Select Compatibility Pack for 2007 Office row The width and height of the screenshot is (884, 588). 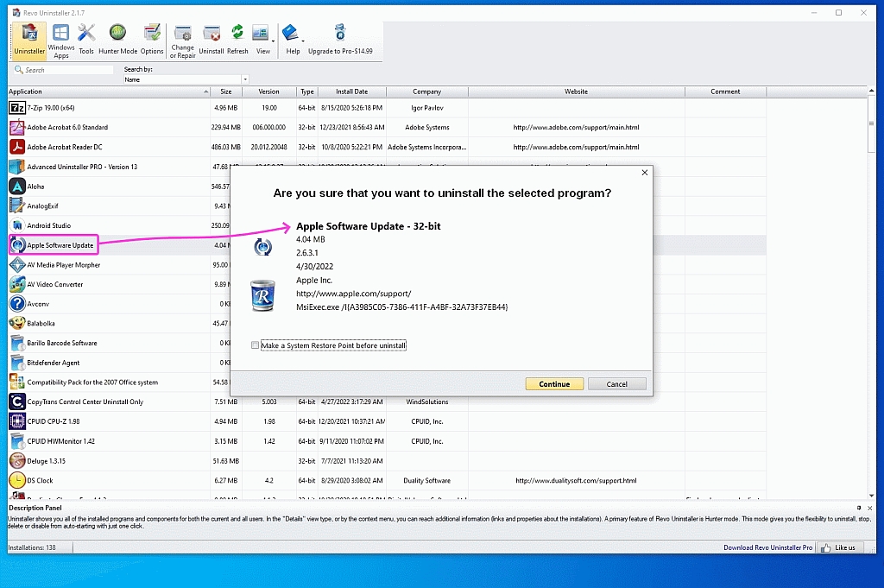click(x=387, y=383)
